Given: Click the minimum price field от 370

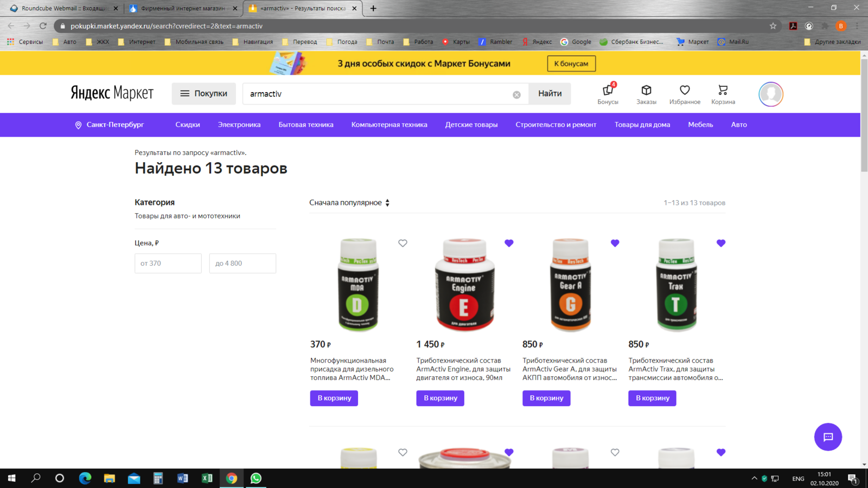Looking at the screenshot, I should tap(168, 264).
